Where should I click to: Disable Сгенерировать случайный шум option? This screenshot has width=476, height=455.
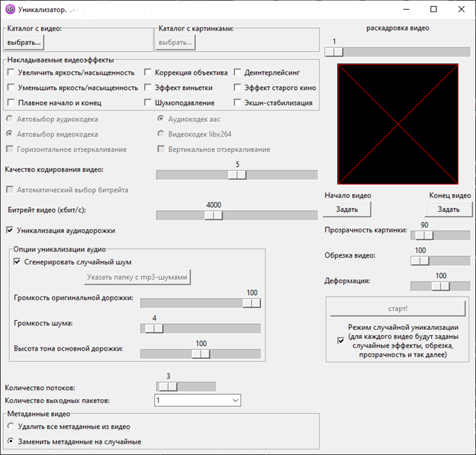(18, 261)
